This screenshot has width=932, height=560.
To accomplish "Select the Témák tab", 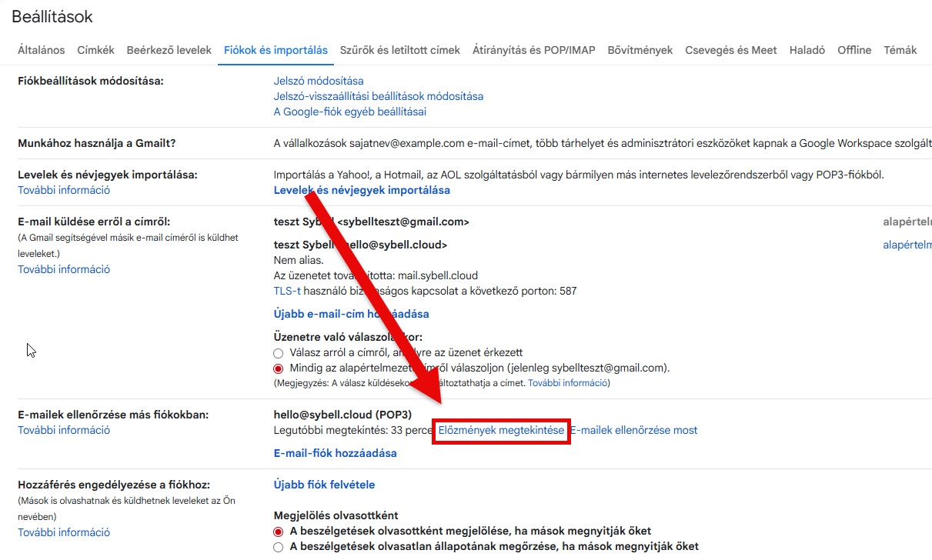I will [900, 50].
